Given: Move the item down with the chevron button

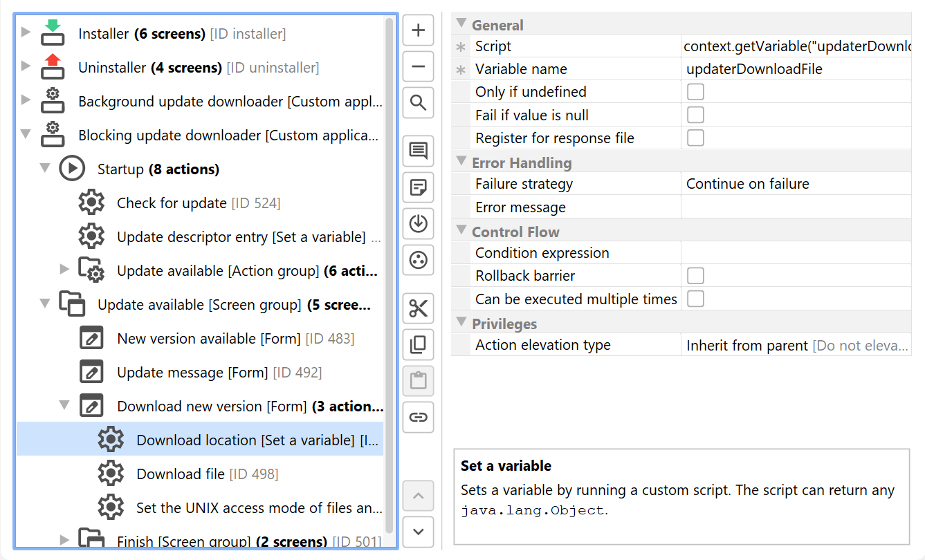Looking at the screenshot, I should pos(418,532).
